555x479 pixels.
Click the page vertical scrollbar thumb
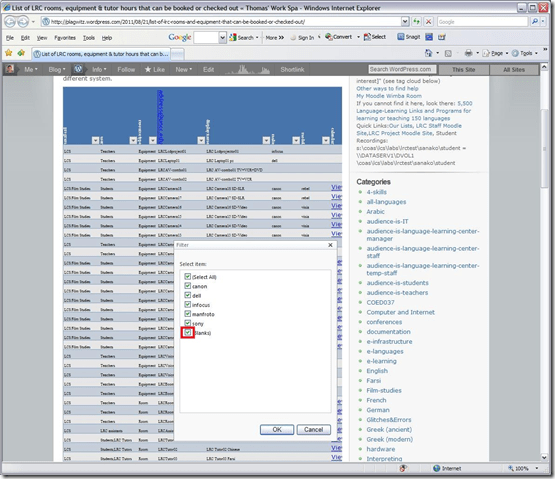544,149
